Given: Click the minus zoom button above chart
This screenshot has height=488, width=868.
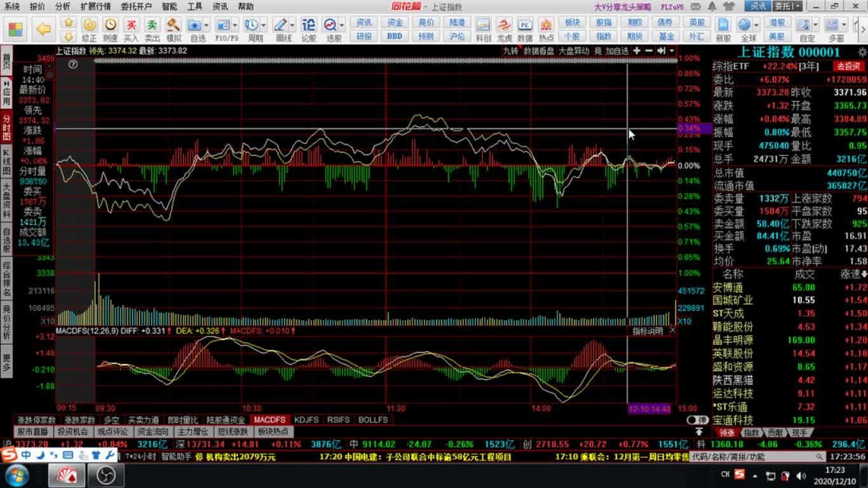Looking at the screenshot, I should [649, 51].
